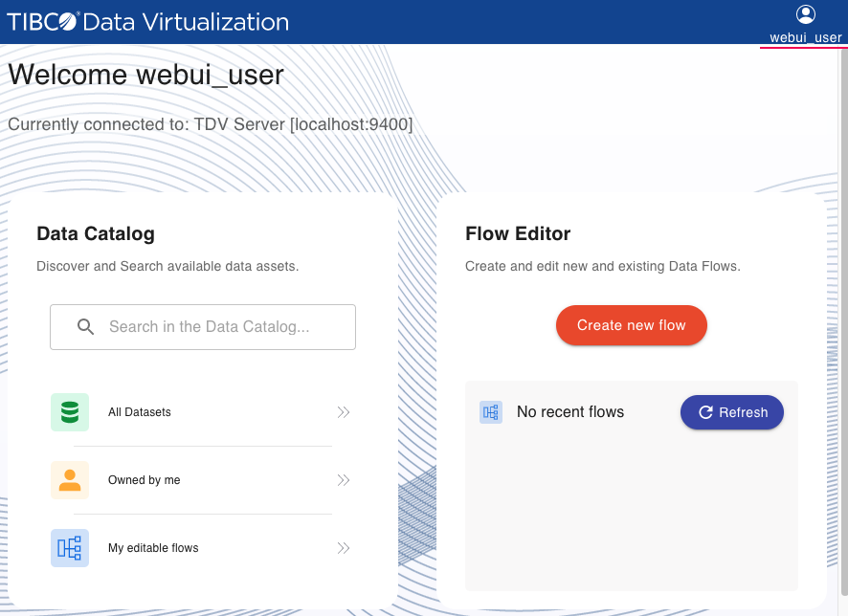Viewport: 848px width, 616px height.
Task: Click the green All Datasets database icon
Action: point(70,412)
